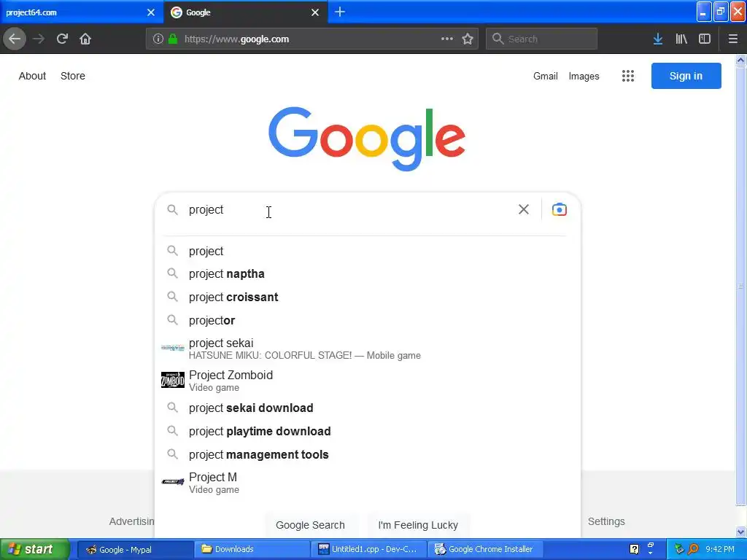
Task: Click the Project Zomboid thumbnail image
Action: pos(172,380)
